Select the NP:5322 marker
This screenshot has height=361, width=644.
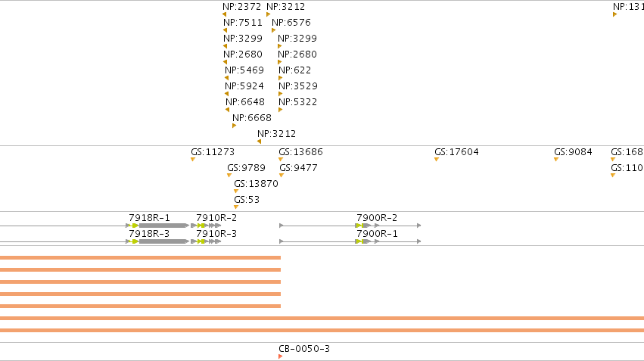(281, 110)
